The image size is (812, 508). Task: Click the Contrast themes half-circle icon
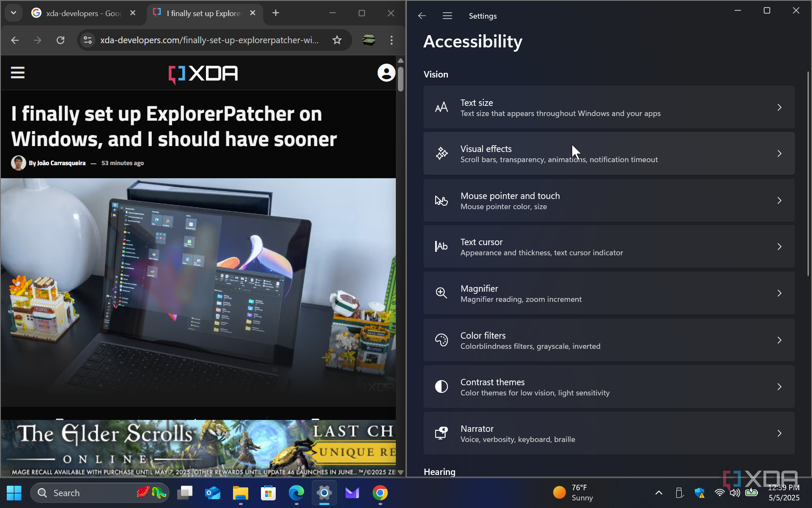(442, 387)
